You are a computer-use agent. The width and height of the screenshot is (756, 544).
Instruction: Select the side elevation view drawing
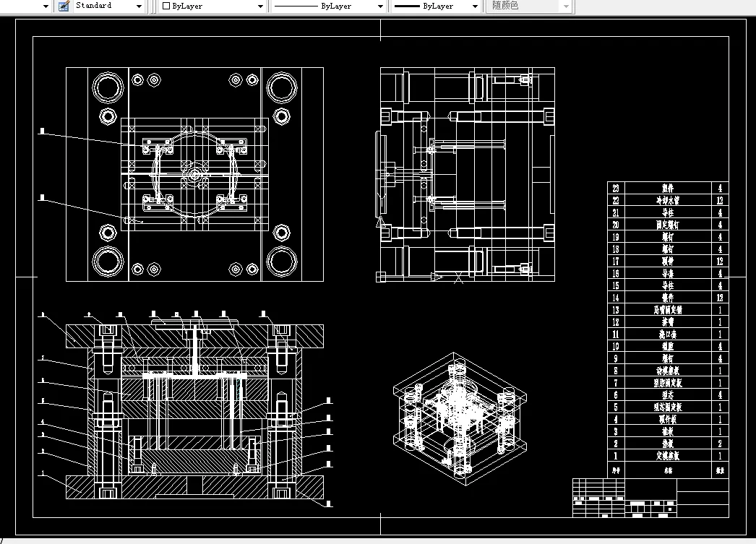[x=465, y=174]
